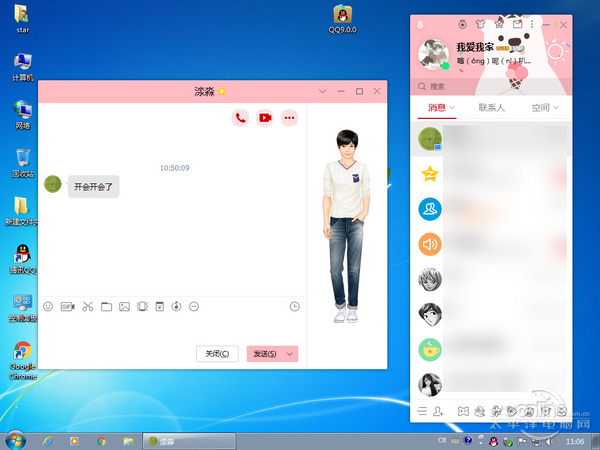Expand the 空间 tab dropdown arrow
This screenshot has width=600, height=450.
(x=556, y=108)
